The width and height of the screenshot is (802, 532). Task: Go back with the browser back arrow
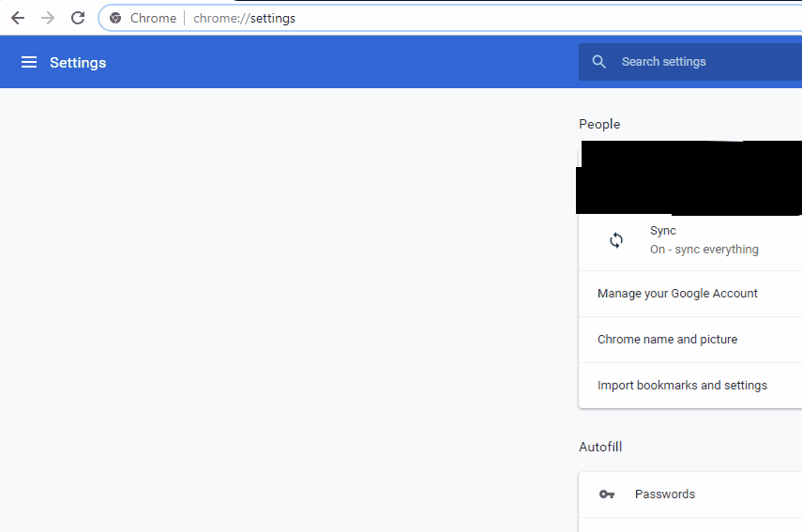18,19
